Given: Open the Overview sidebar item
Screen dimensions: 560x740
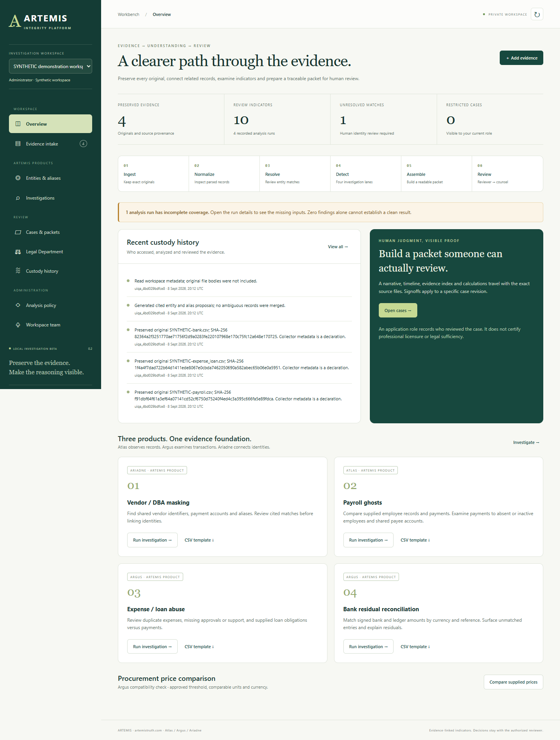Looking at the screenshot, I should [51, 124].
